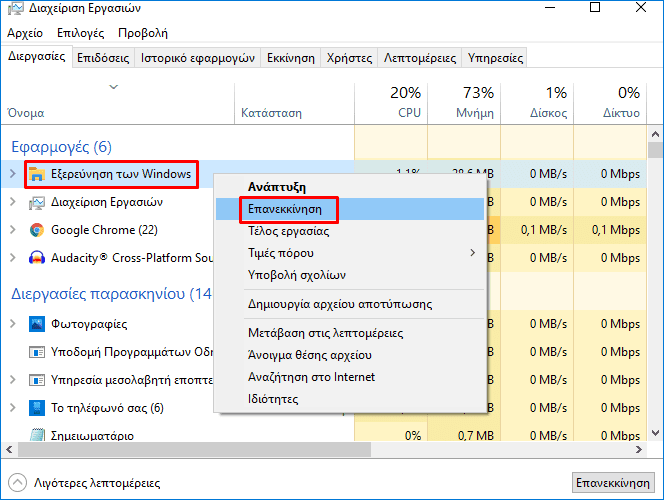This screenshot has width=664, height=500.
Task: Switch to Ιστορικό εφαρμογών tab
Action: tap(198, 58)
